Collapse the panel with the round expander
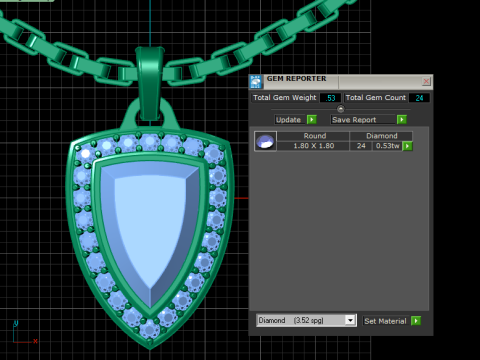 (x=340, y=109)
